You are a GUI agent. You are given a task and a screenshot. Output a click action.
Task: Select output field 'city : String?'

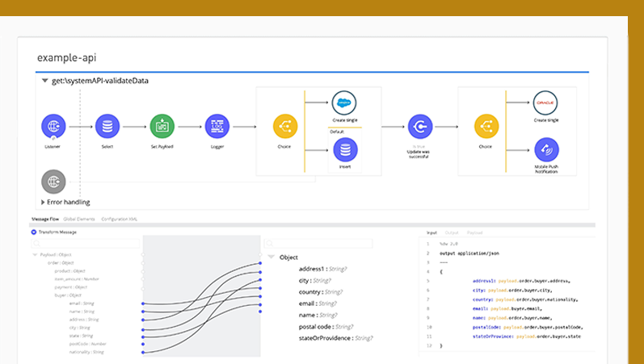coord(314,281)
